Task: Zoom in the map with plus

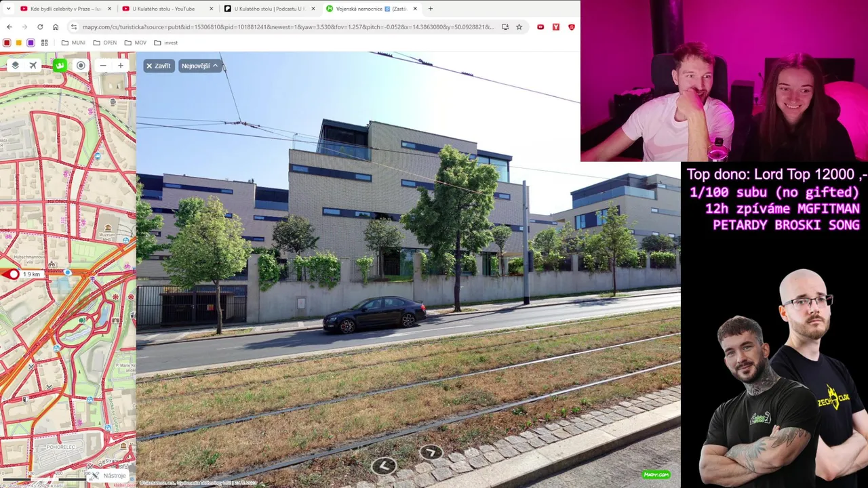Action: pyautogui.click(x=121, y=65)
